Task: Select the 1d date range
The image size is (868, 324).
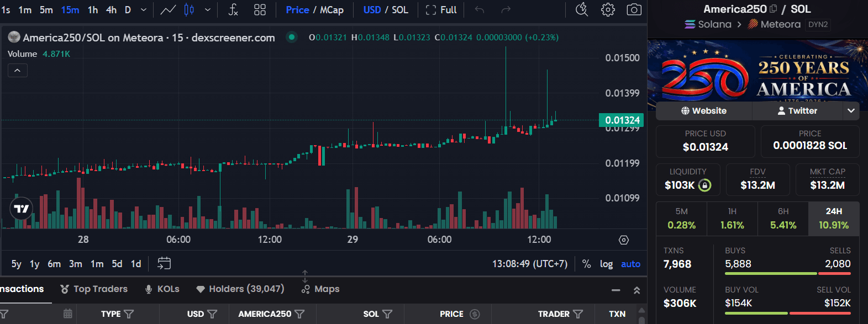Action: (x=136, y=264)
